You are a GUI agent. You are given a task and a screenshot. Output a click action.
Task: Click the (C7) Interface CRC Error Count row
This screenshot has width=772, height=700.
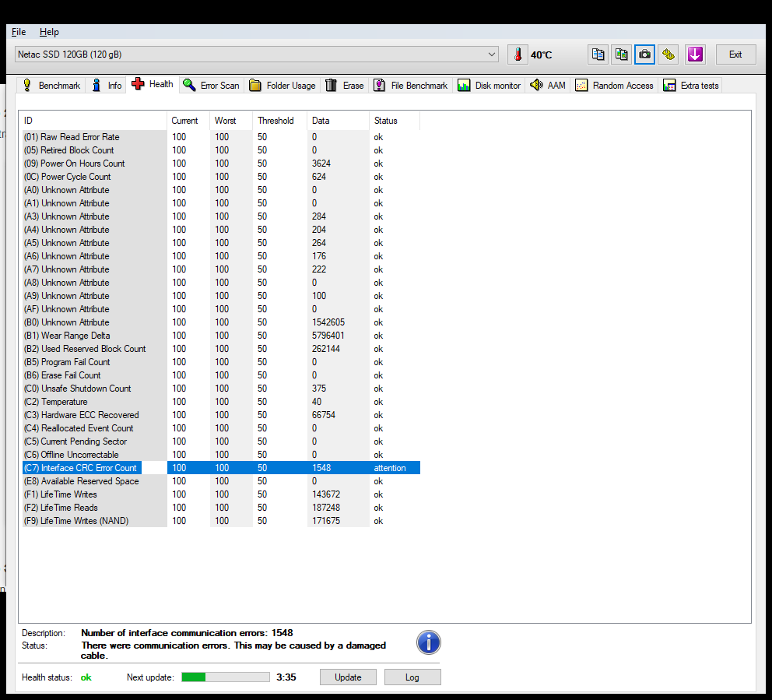click(x=220, y=468)
